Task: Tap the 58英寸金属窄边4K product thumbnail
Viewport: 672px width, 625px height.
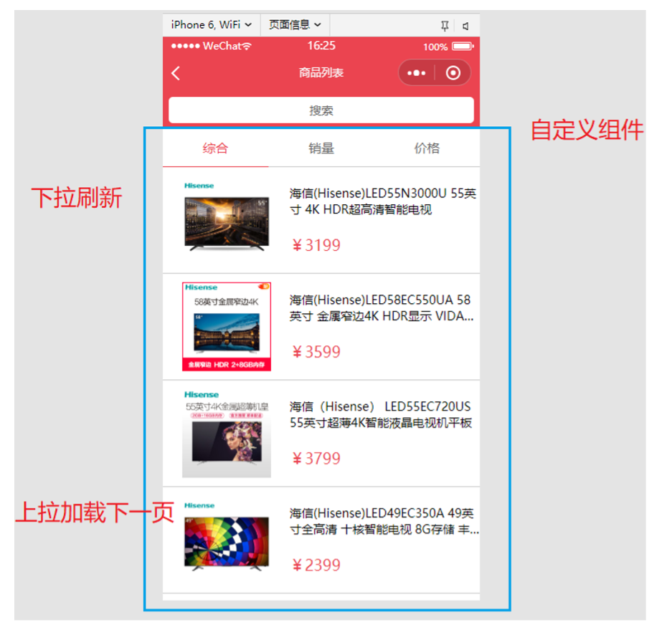Action: pyautogui.click(x=226, y=325)
